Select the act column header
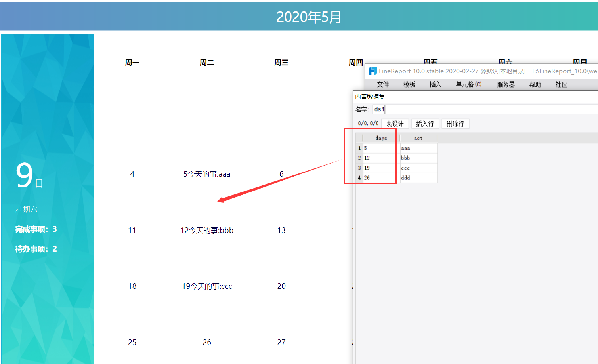The image size is (598, 364). coord(418,138)
